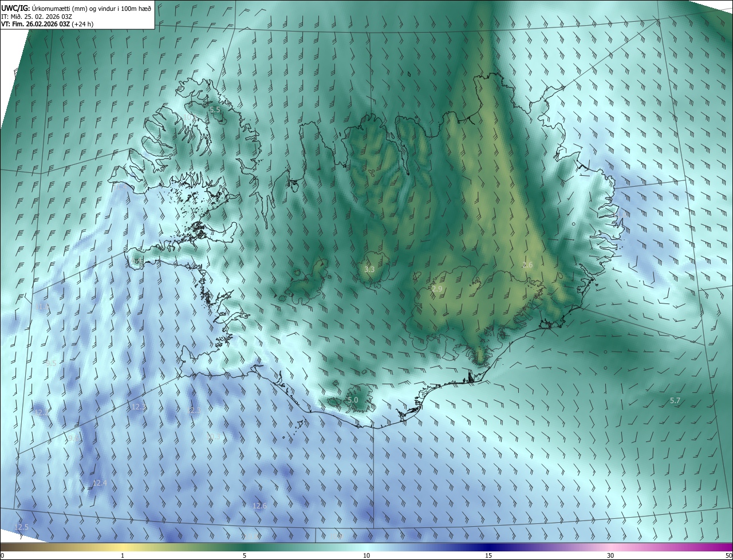The image size is (733, 560).
Task: Click the 2.6 value label on the map
Action: [x=527, y=265]
